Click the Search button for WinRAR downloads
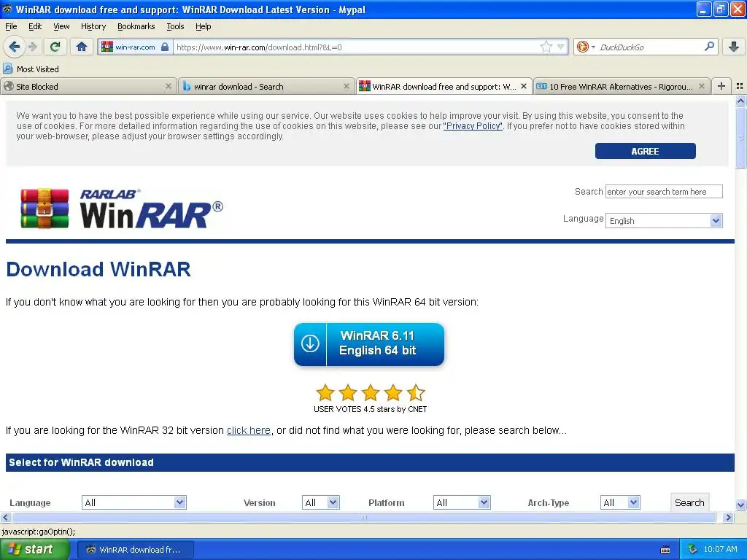 [x=689, y=502]
